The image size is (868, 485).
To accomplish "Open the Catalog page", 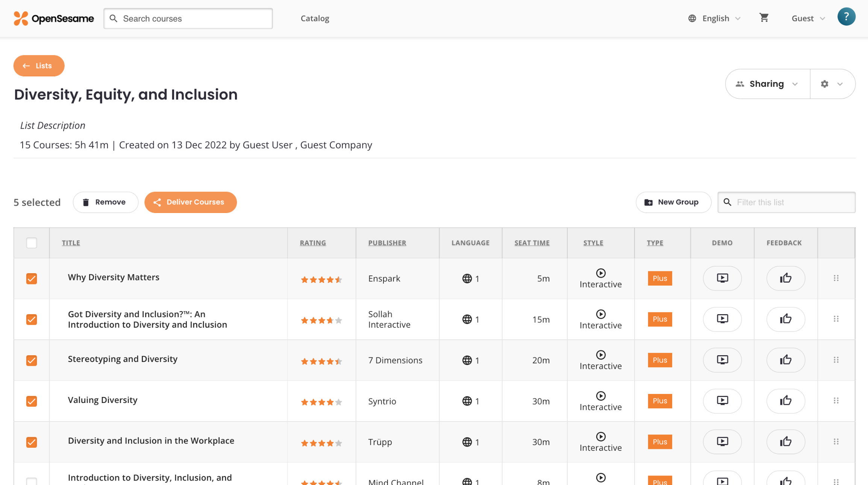I will pyautogui.click(x=315, y=18).
